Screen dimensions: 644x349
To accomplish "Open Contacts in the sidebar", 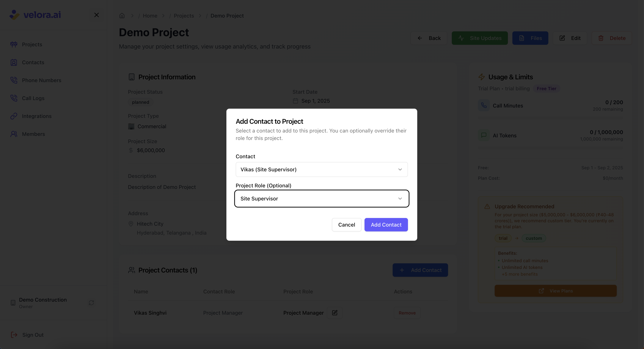I will point(33,62).
